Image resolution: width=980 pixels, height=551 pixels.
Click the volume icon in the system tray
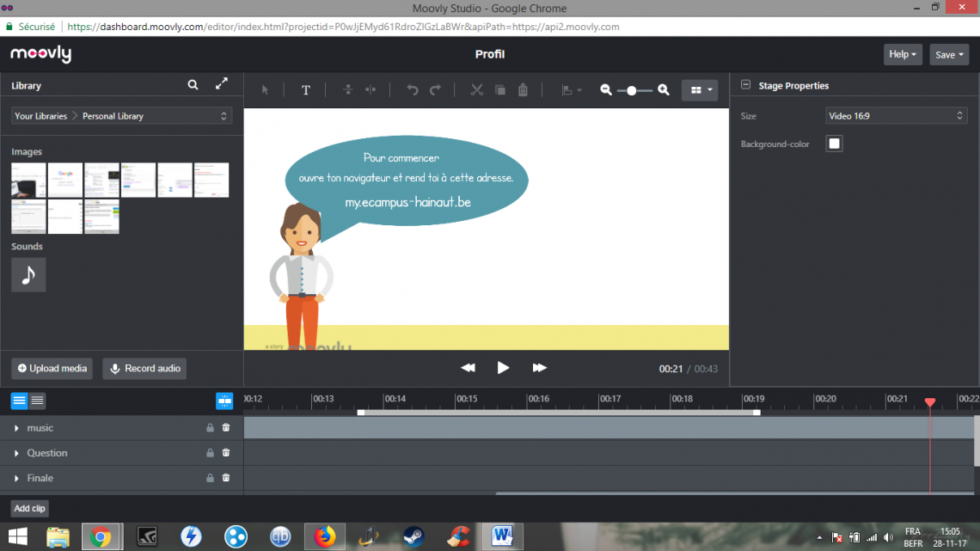pos(889,537)
